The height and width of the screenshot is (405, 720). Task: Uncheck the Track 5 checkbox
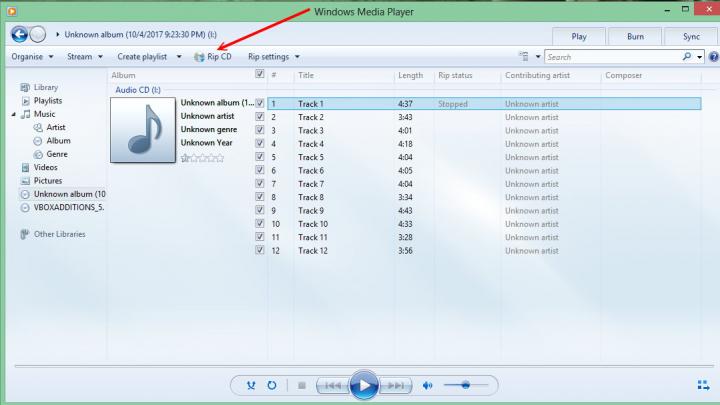click(x=259, y=157)
